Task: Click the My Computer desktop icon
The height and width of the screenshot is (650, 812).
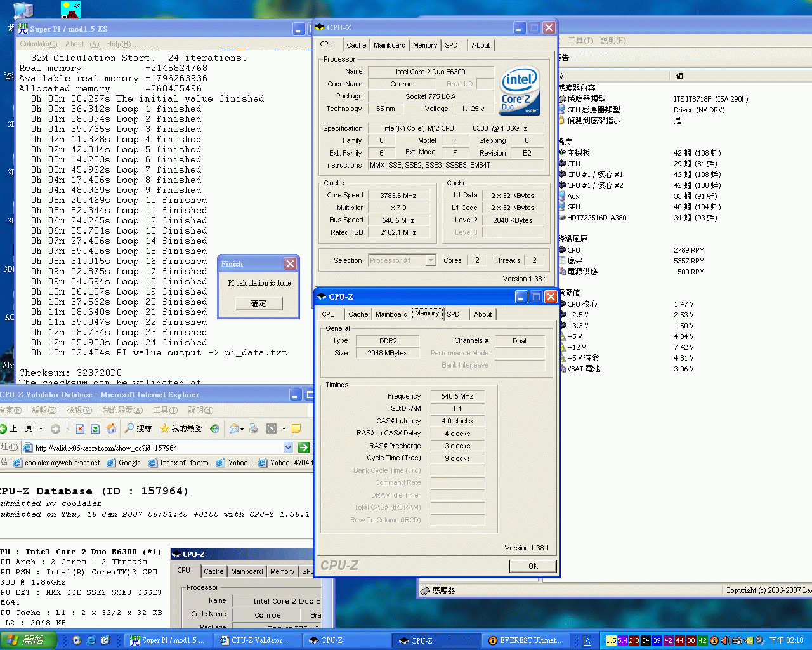Action: 23,10
